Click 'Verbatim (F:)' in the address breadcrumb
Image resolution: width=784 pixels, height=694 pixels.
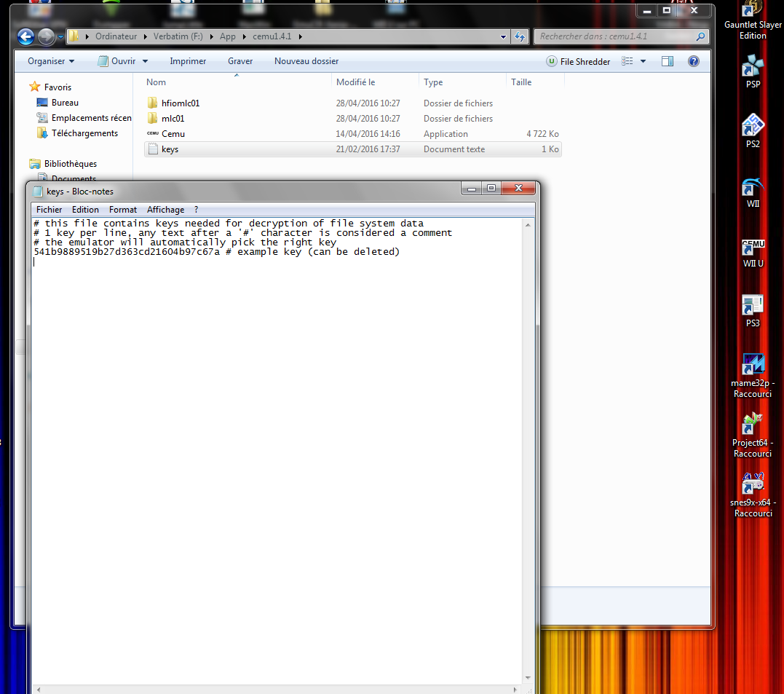click(178, 36)
